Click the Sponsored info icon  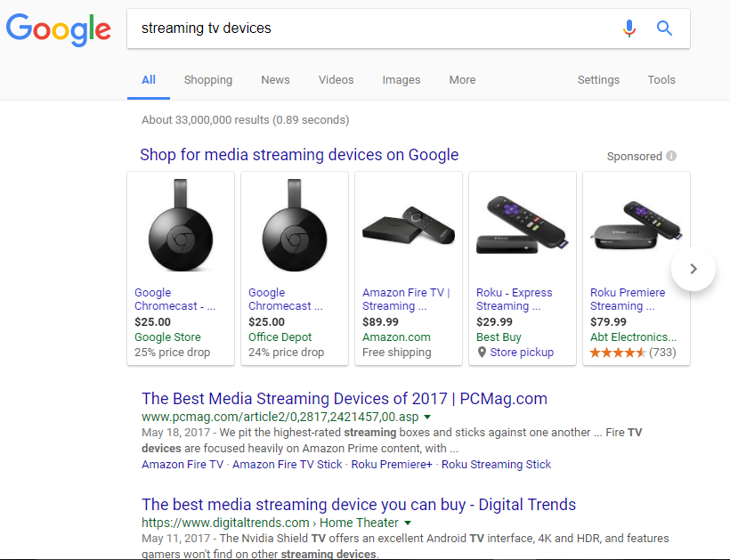coord(671,156)
